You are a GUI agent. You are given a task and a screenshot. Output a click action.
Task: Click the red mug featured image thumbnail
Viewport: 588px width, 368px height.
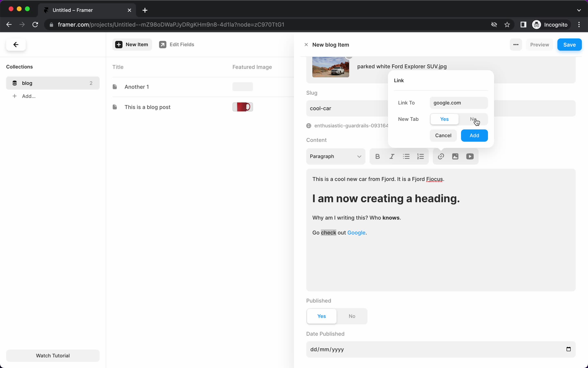click(x=243, y=107)
